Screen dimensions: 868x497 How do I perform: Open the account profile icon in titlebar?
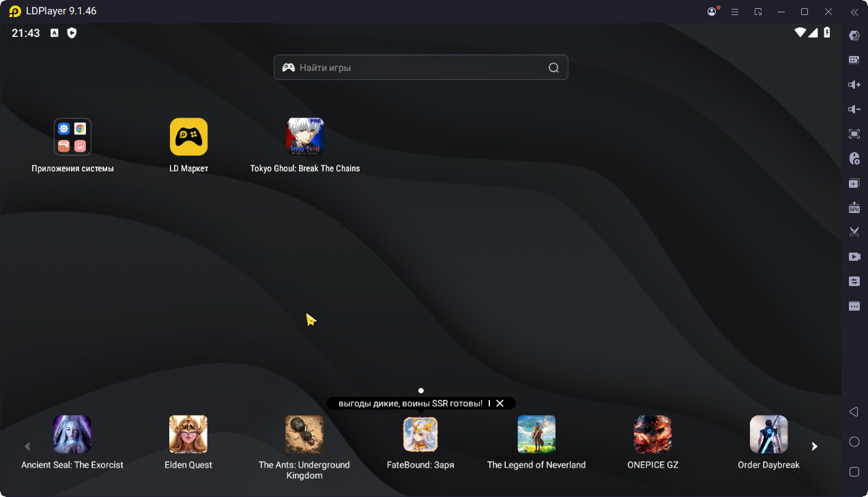click(x=712, y=12)
